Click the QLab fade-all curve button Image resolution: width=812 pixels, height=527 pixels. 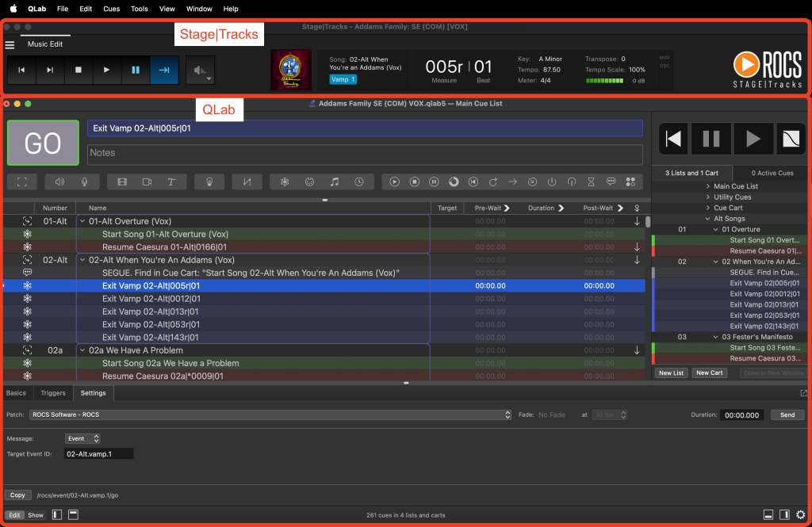[x=791, y=139]
